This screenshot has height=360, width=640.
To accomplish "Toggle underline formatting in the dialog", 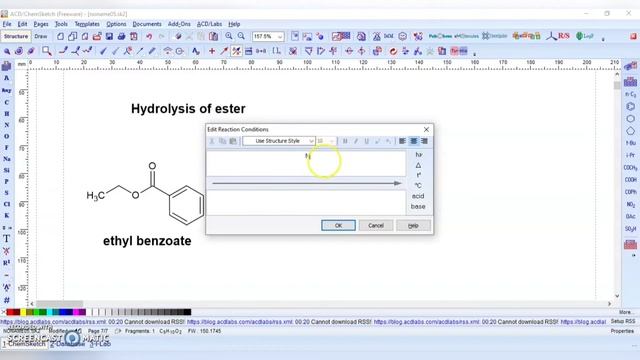I will tap(367, 141).
